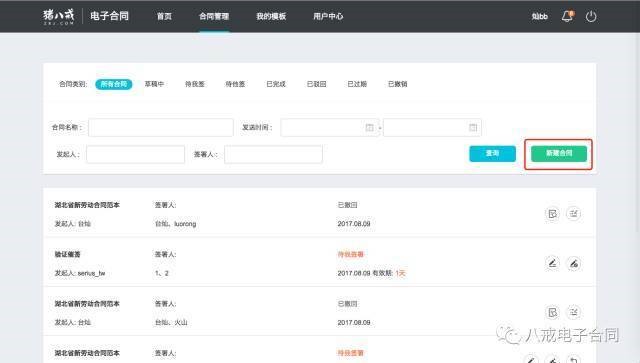Filter contracts by 草稿中
The image size is (640, 363).
coord(154,84)
